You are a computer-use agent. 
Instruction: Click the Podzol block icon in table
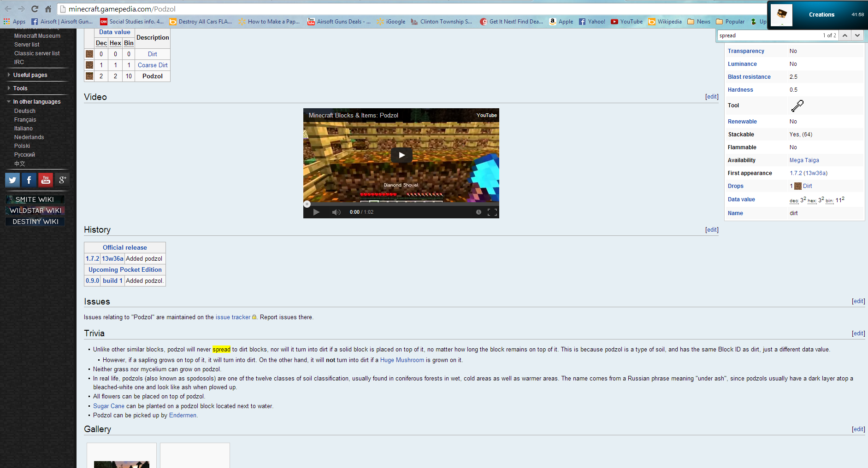[89, 76]
